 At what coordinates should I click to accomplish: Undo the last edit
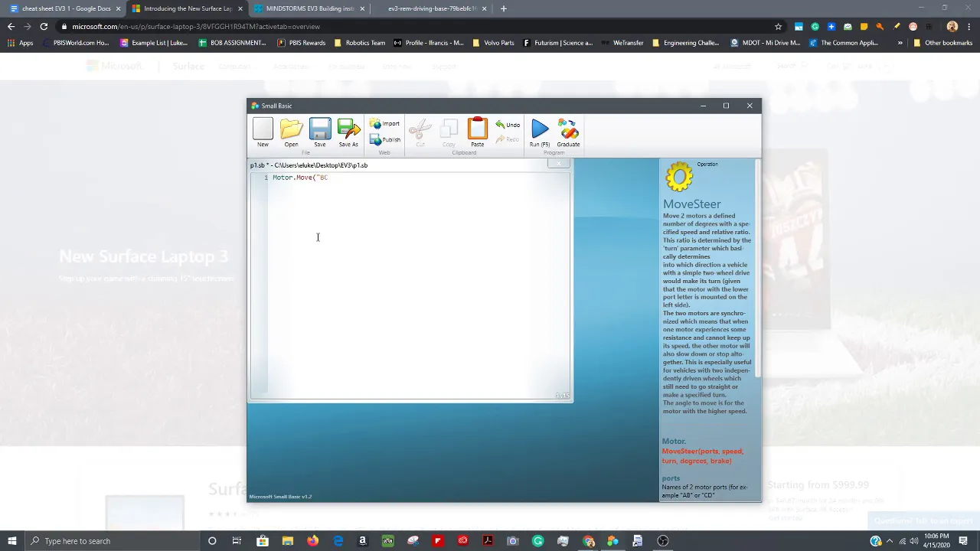coord(508,125)
